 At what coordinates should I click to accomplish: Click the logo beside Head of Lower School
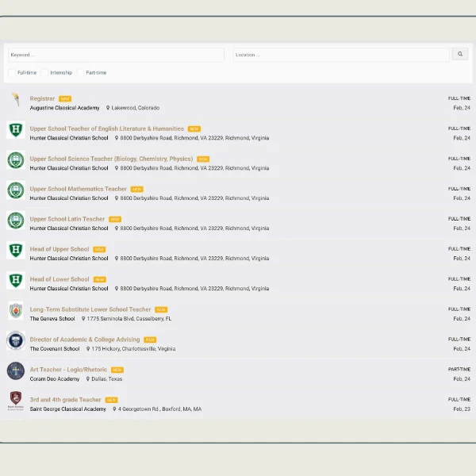[x=16, y=281]
